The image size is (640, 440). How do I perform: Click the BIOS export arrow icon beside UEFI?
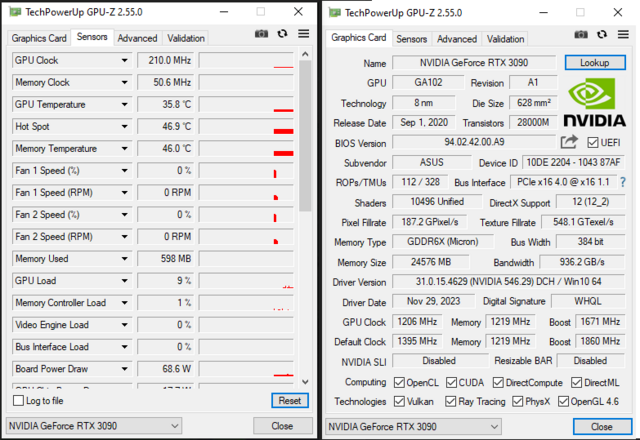tap(570, 143)
